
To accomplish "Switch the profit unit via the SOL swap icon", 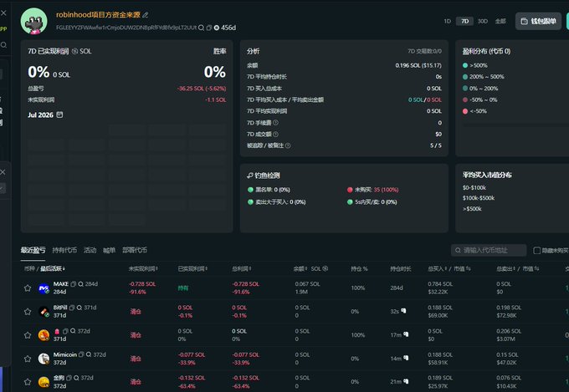I will [x=74, y=52].
